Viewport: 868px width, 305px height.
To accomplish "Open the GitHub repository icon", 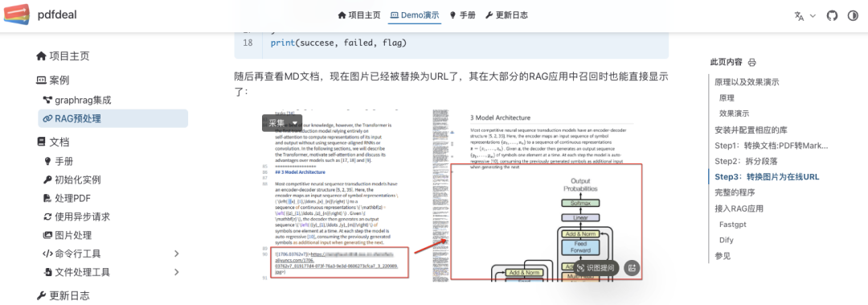I will (x=832, y=15).
